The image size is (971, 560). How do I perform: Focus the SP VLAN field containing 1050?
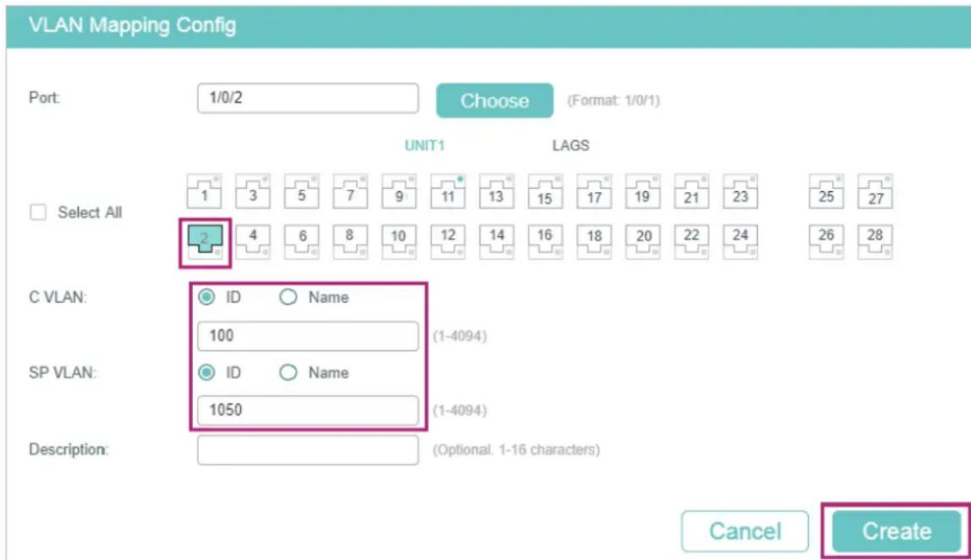[308, 410]
